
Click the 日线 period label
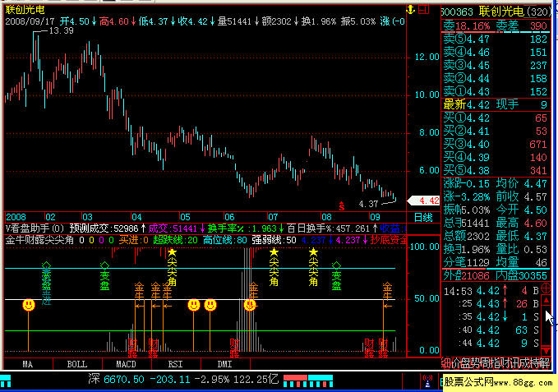[x=423, y=217]
